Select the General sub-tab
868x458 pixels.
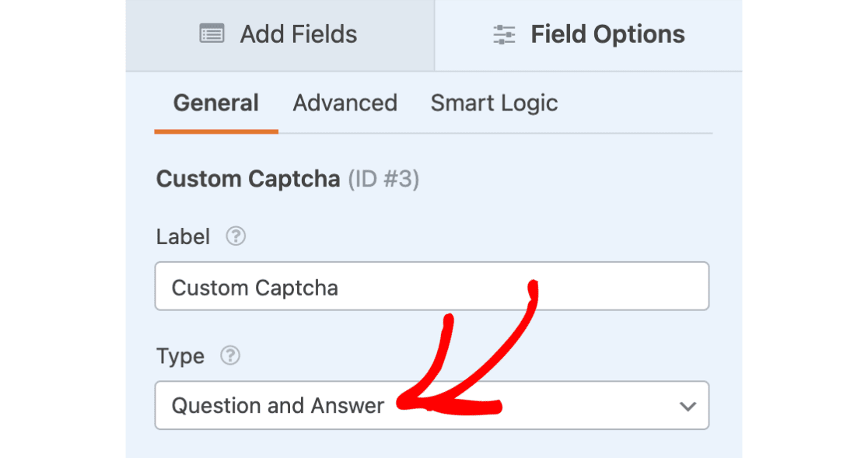(215, 103)
